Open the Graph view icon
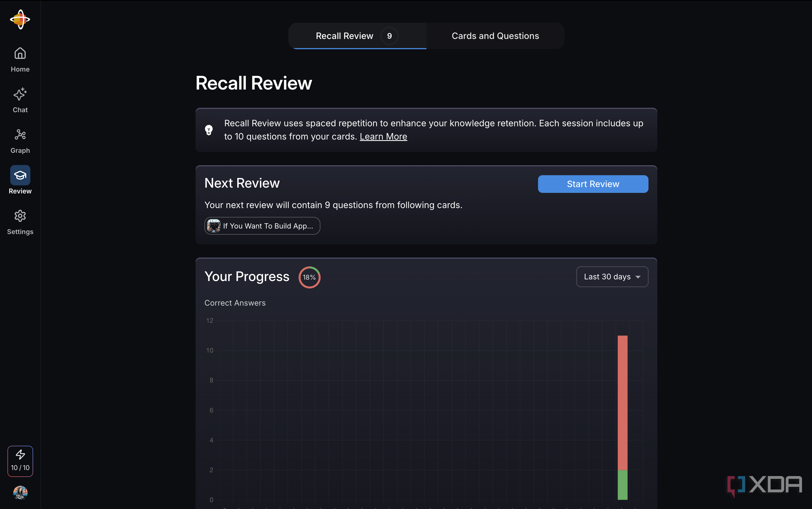 click(x=20, y=135)
